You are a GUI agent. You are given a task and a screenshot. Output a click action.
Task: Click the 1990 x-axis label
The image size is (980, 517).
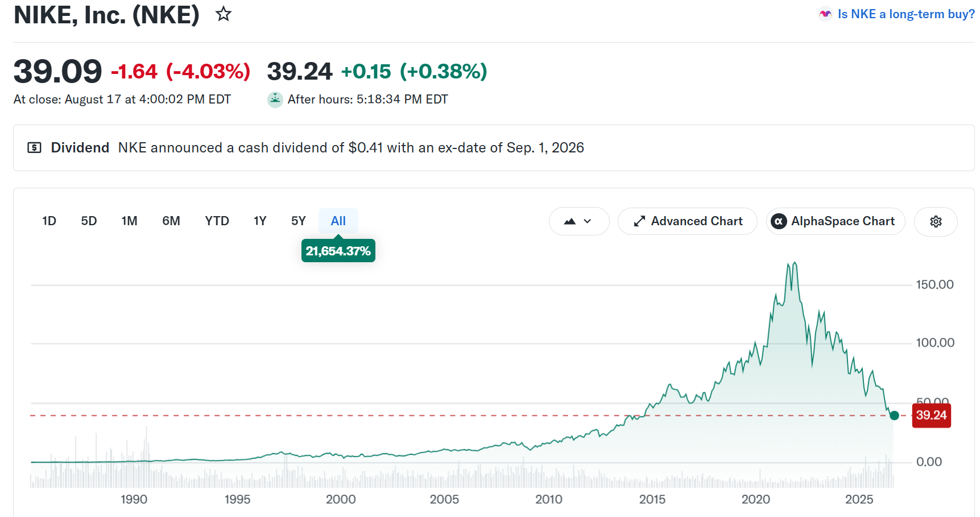tap(134, 499)
